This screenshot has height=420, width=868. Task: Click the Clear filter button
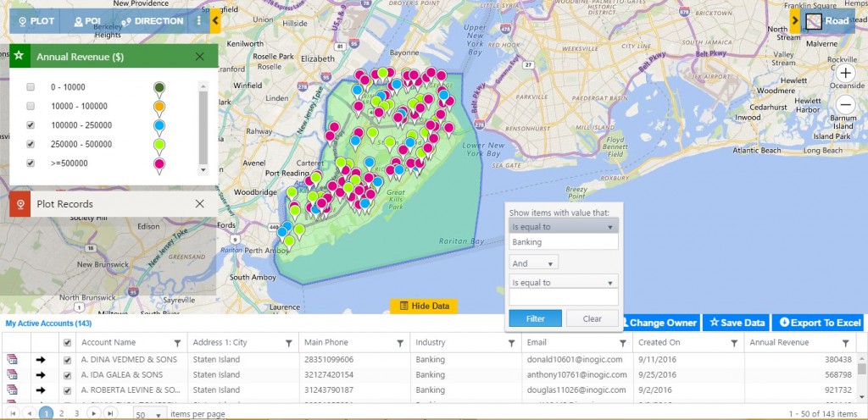(x=592, y=318)
